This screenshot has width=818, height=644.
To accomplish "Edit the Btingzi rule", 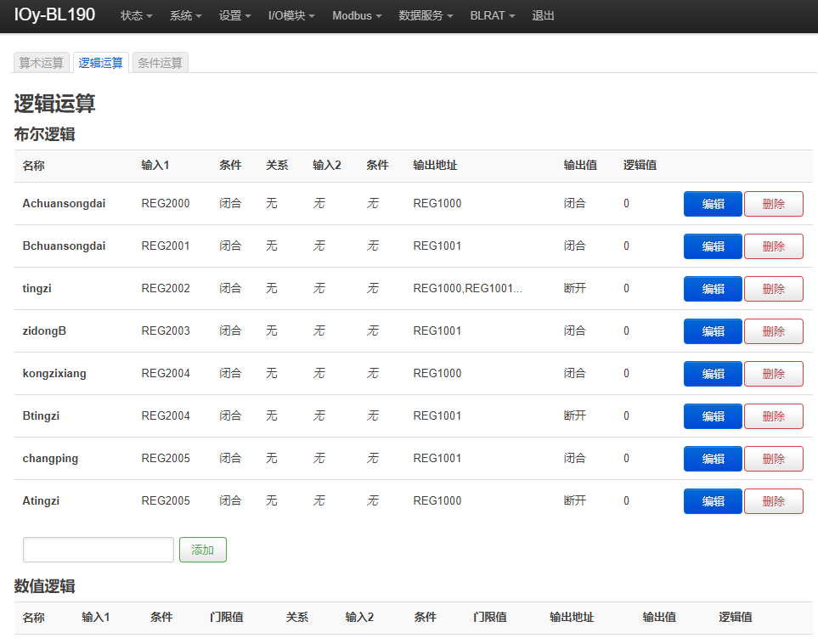I will pyautogui.click(x=713, y=416).
